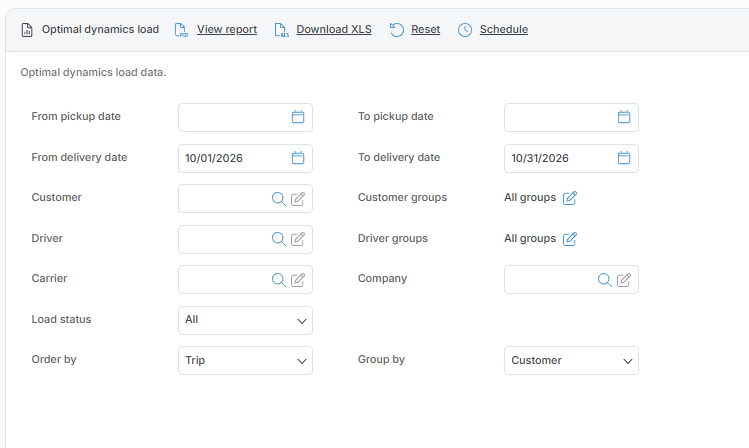749x448 pixels.
Task: Open the To pickup date calendar
Action: pos(624,117)
